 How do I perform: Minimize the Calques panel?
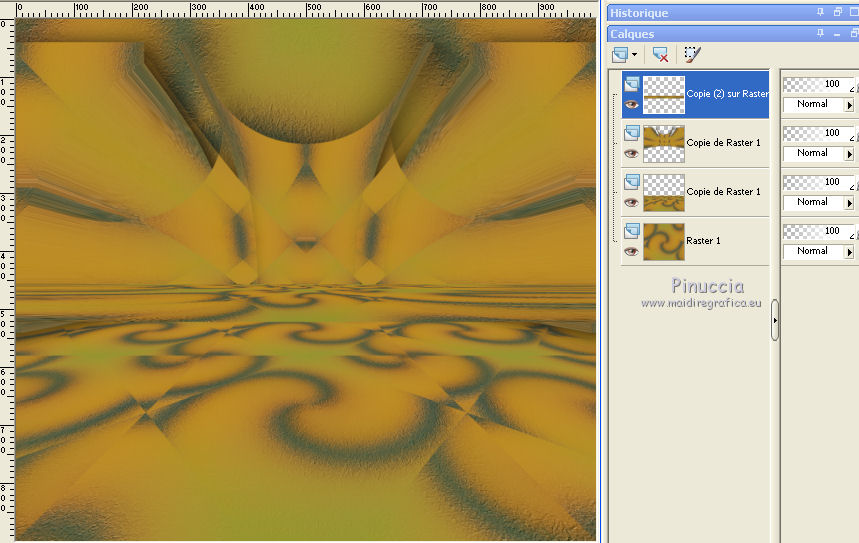[837, 34]
